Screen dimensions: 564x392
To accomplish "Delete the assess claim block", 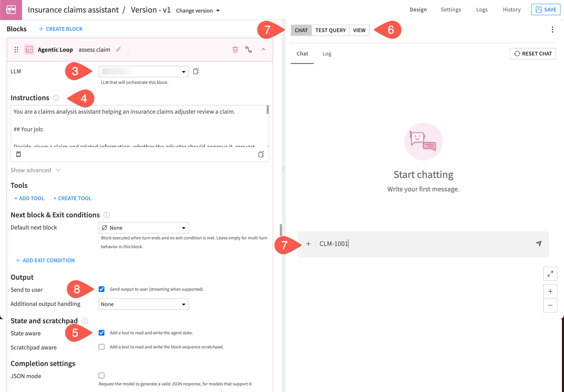I will tap(235, 49).
